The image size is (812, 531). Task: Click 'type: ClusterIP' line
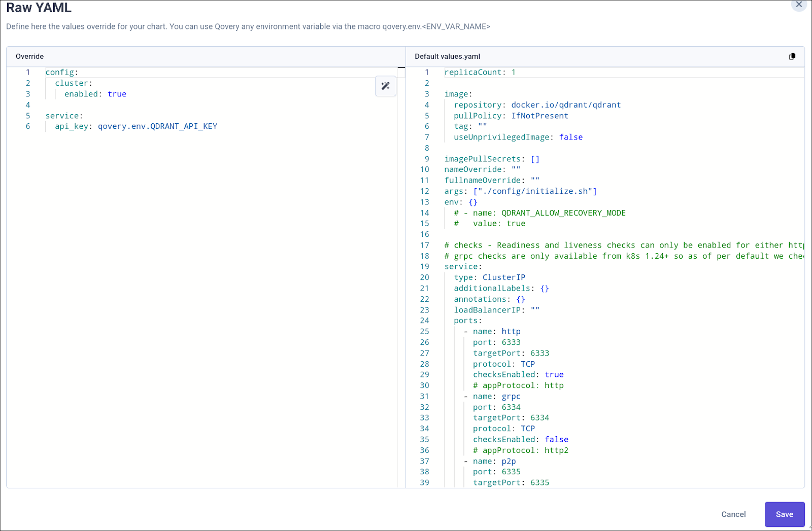pos(490,277)
